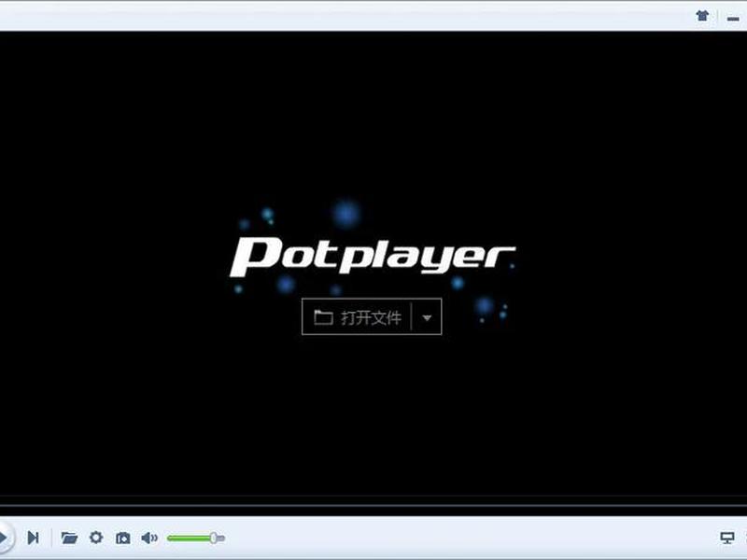Capture screenshot with camera icon
The image size is (747, 560).
(123, 539)
